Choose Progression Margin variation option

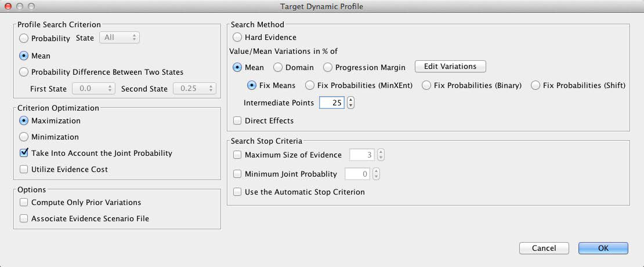(328, 68)
